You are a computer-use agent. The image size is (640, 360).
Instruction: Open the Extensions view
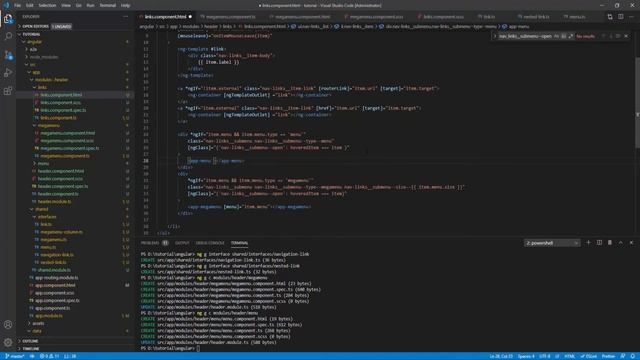(x=8, y=91)
